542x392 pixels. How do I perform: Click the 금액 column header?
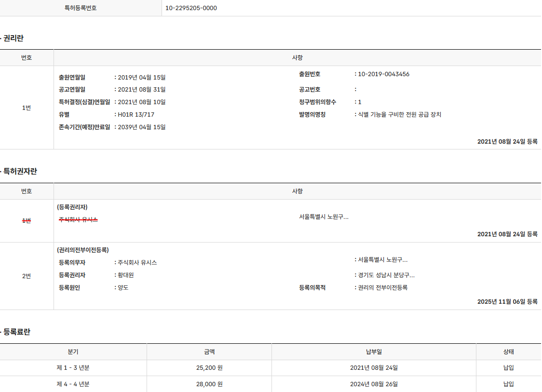coord(209,352)
